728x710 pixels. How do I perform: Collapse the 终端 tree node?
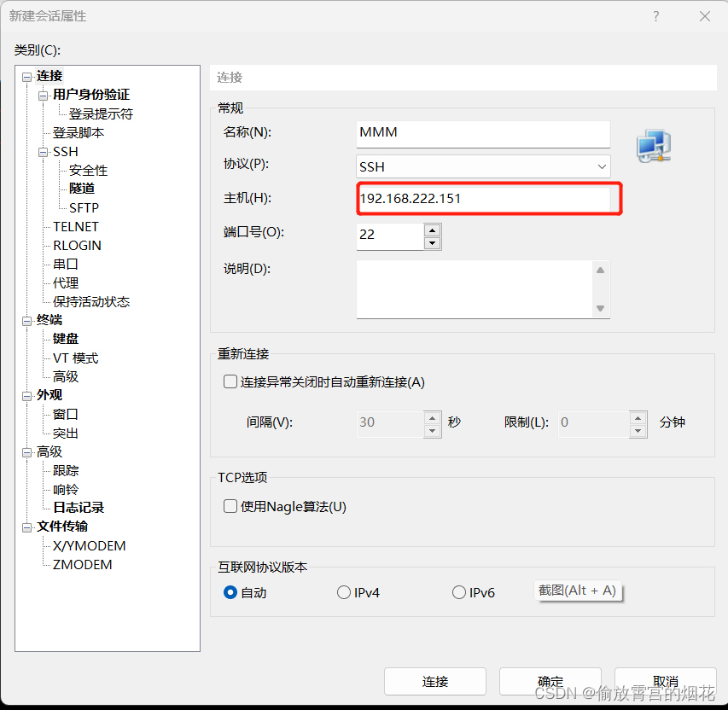[27, 321]
